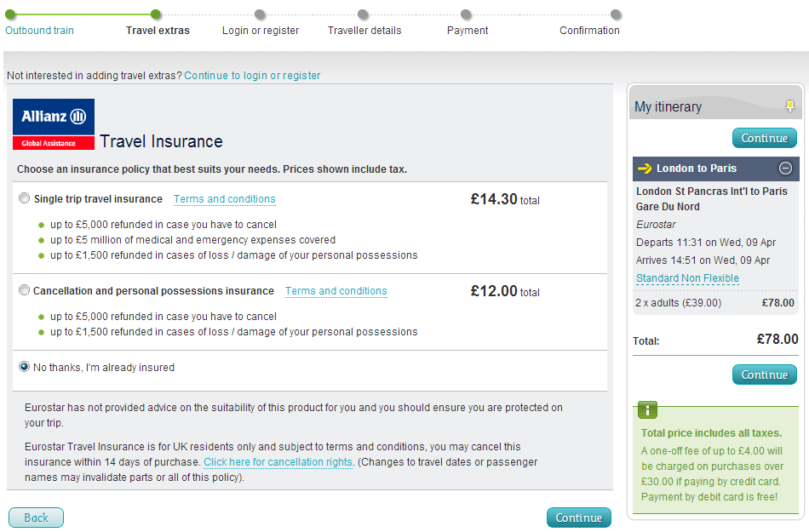This screenshot has height=532, width=809.
Task: Open Click here for cancellation rights link
Action: (x=278, y=462)
